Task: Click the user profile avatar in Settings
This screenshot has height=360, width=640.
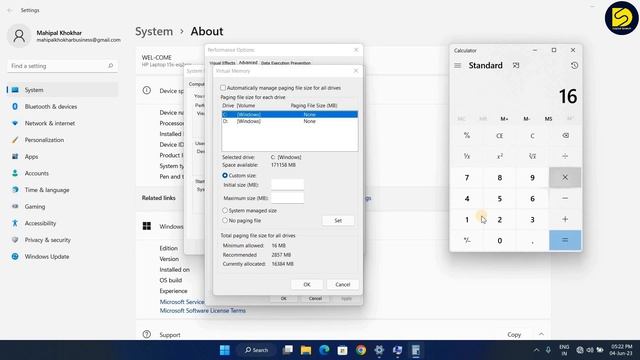Action: click(19, 36)
